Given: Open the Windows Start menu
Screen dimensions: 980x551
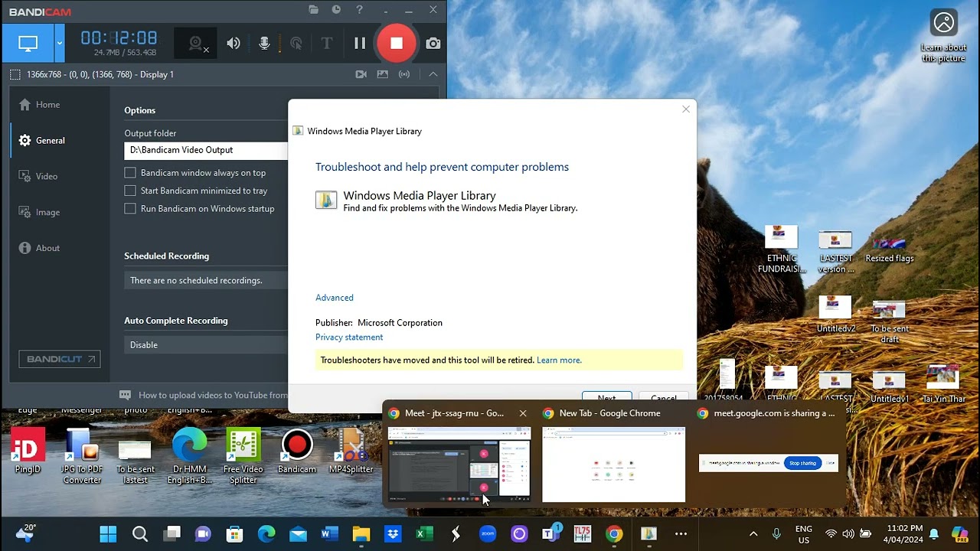Looking at the screenshot, I should click(108, 534).
